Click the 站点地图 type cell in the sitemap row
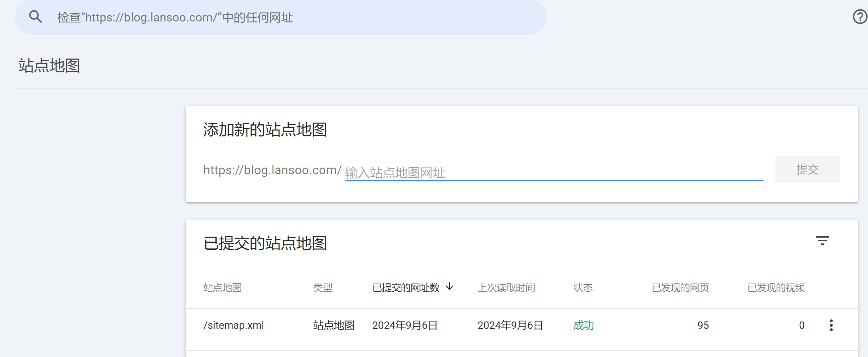This screenshot has width=868, height=357. point(334,325)
